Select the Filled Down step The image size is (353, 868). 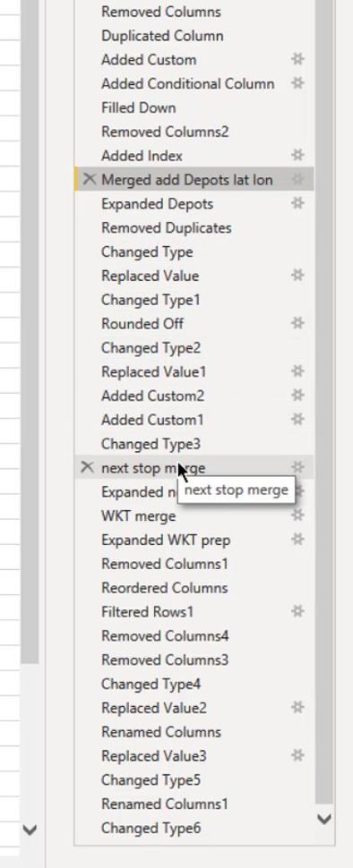[x=139, y=108]
